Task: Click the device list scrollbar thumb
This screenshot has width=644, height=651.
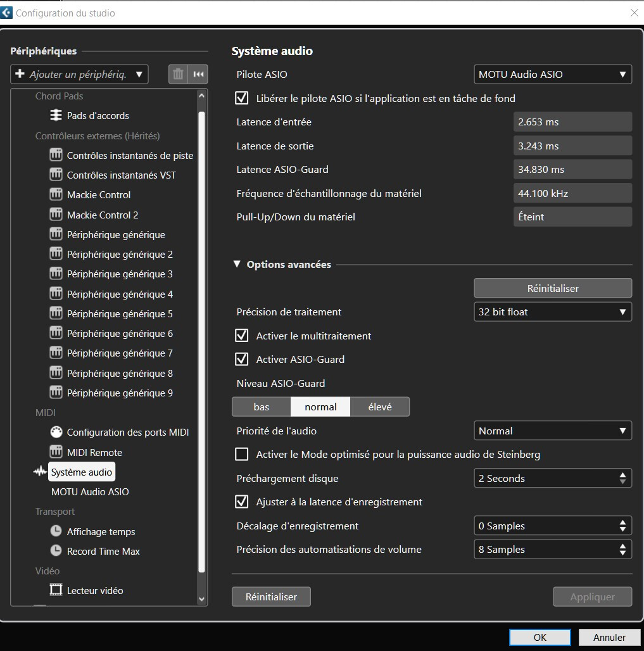Action: pyautogui.click(x=201, y=343)
